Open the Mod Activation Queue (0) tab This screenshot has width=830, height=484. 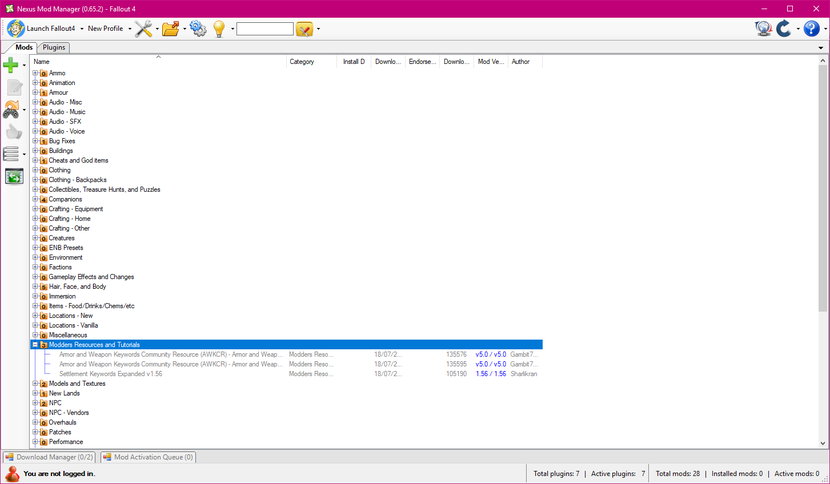click(x=148, y=457)
